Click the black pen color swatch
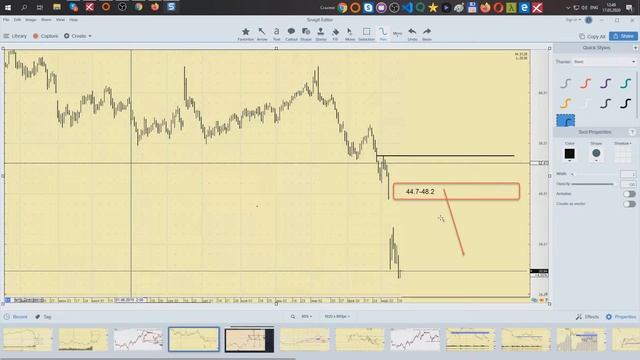 pos(569,153)
